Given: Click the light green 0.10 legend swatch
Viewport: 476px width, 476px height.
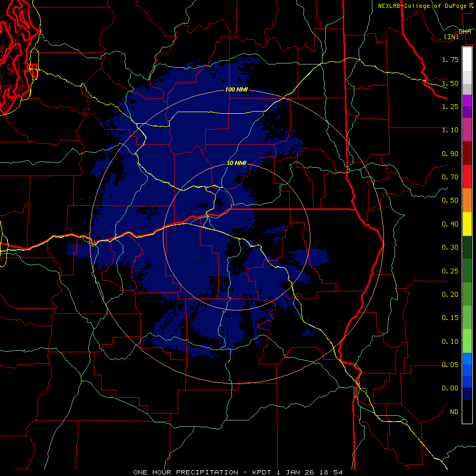Looking at the screenshot, I should click(x=467, y=342).
